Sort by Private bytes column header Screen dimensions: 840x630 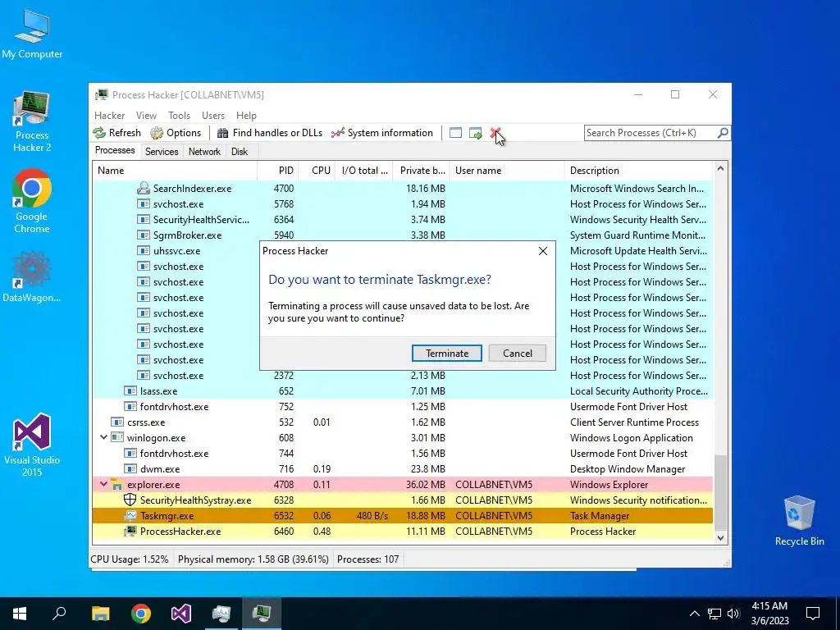421,171
